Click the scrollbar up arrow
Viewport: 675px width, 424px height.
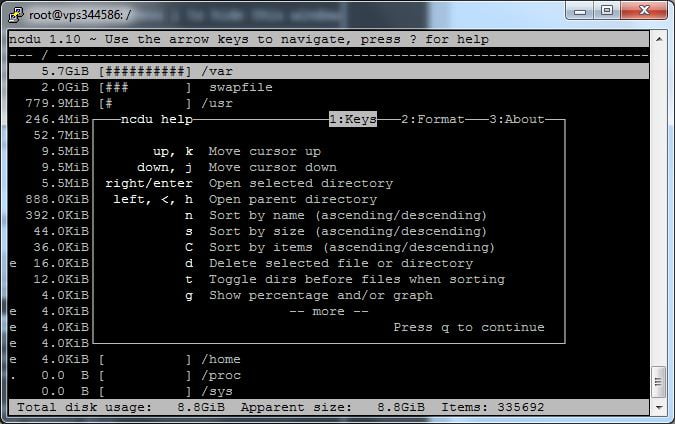659,39
